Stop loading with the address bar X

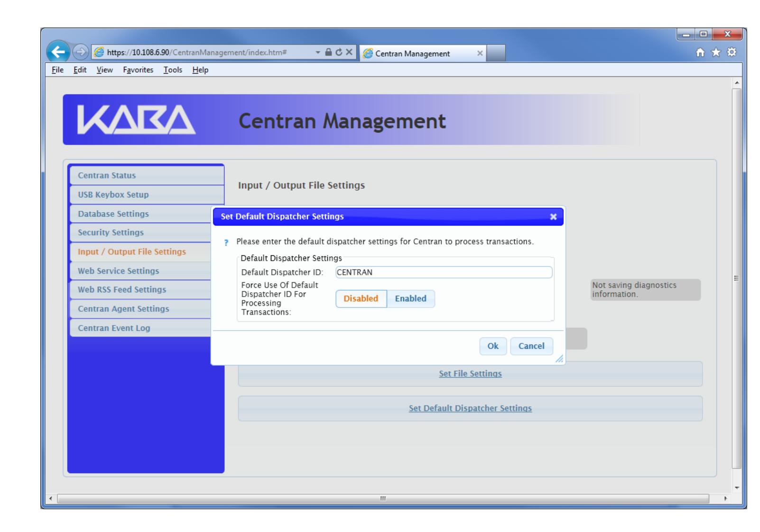click(349, 53)
